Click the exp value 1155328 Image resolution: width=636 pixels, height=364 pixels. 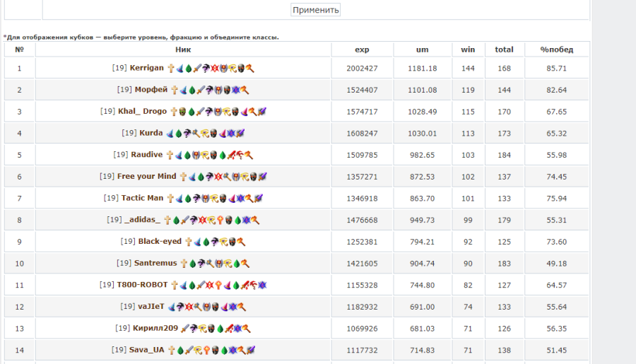tap(362, 285)
